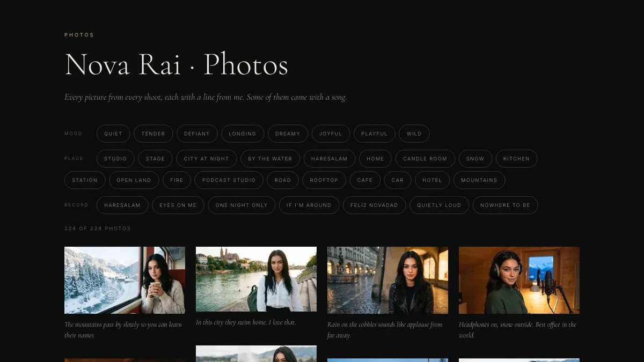Select the Wild mood filter
Screen dimensions: 644x362
414,134
